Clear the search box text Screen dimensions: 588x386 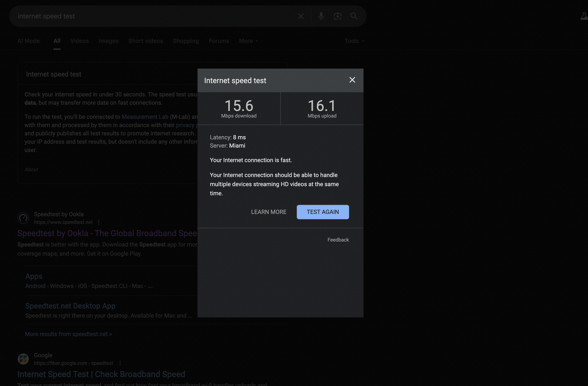coord(301,16)
